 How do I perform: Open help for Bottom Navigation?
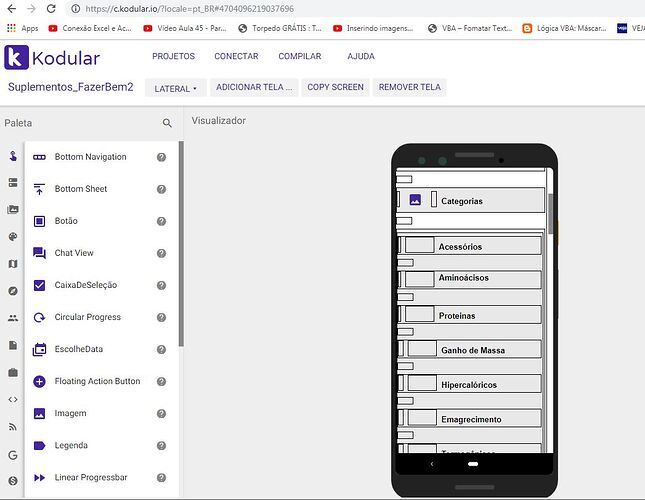tap(161, 157)
